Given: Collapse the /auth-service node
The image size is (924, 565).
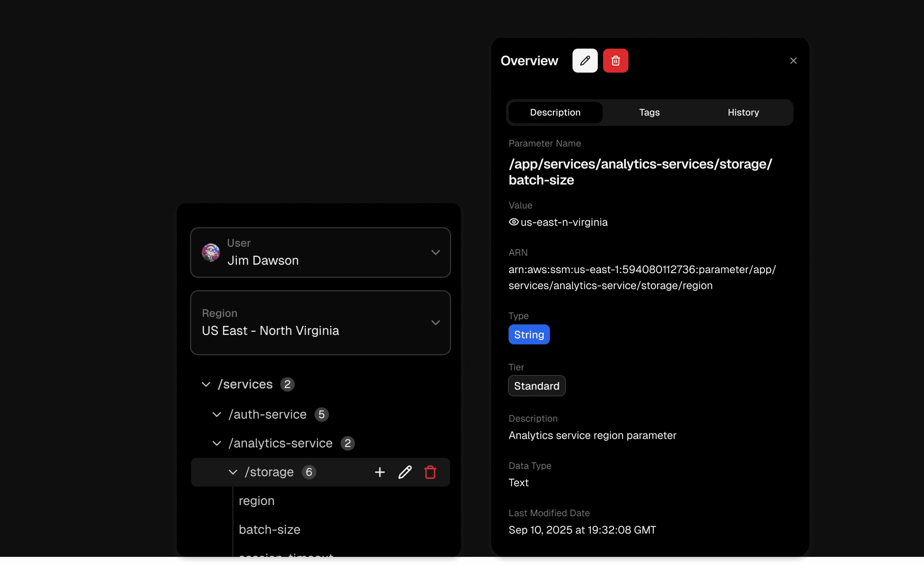Looking at the screenshot, I should [x=217, y=414].
